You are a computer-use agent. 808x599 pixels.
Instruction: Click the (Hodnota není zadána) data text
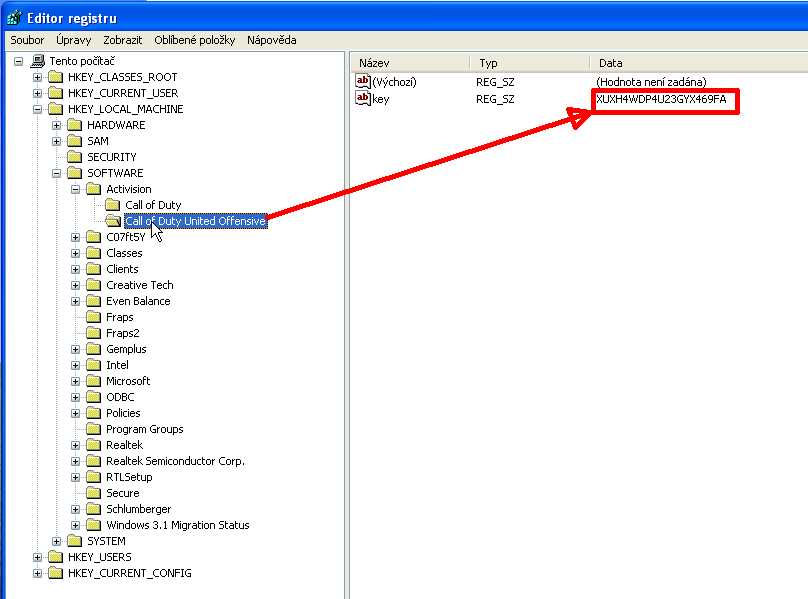click(x=651, y=82)
